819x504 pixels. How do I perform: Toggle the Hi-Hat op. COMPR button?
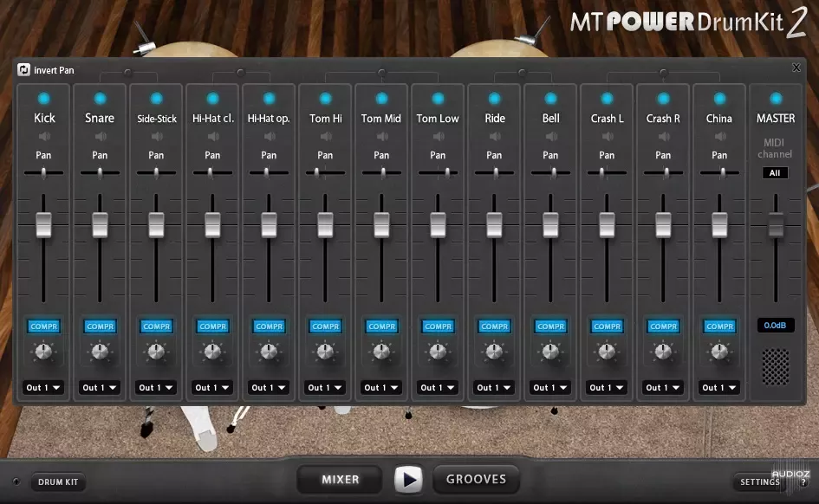(x=270, y=326)
